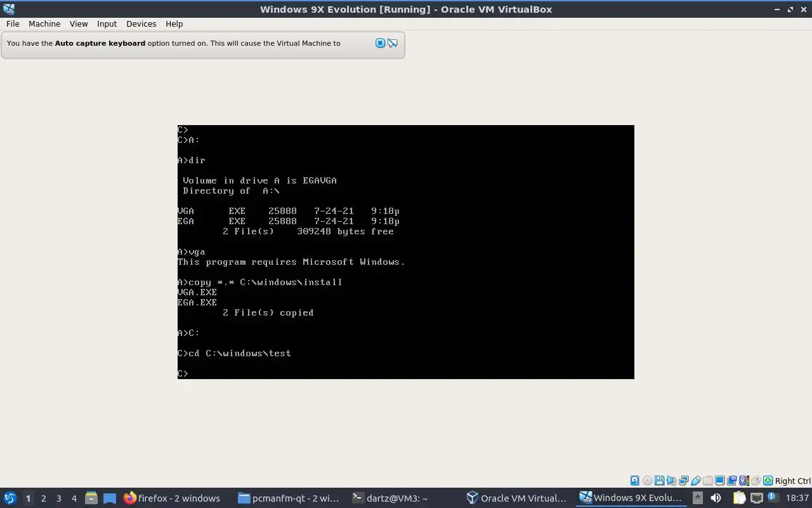Switch to workspace 4
812x508 pixels.
point(74,498)
